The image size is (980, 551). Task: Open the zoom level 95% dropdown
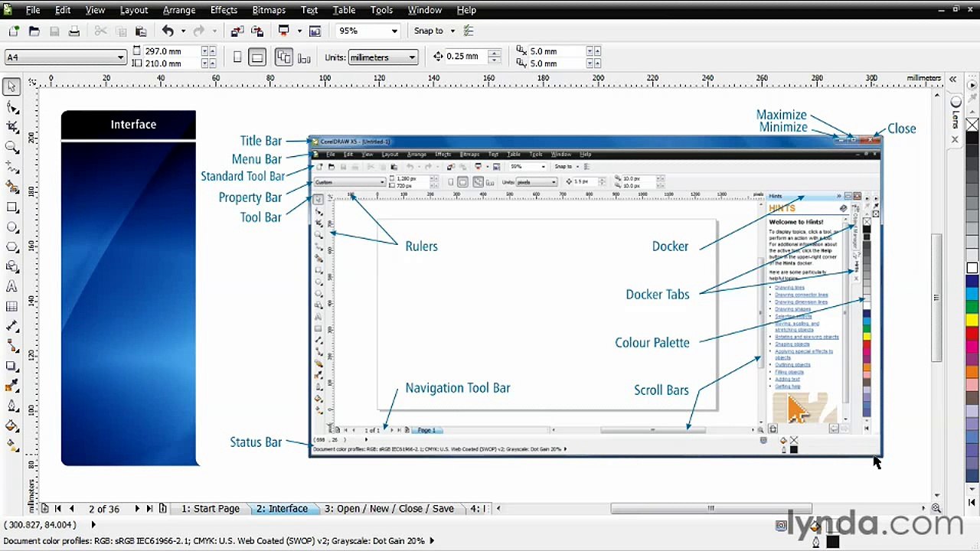[x=394, y=31]
